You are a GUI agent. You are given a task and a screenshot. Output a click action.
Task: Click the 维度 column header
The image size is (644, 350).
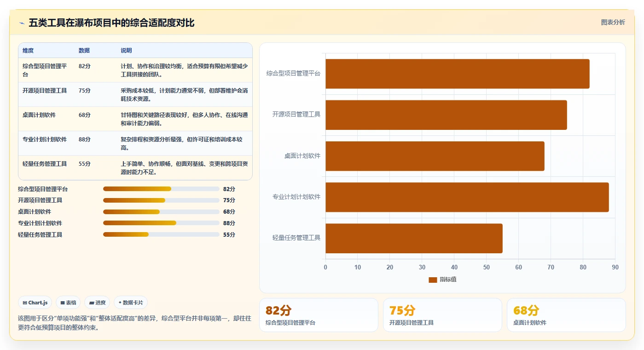(x=28, y=51)
